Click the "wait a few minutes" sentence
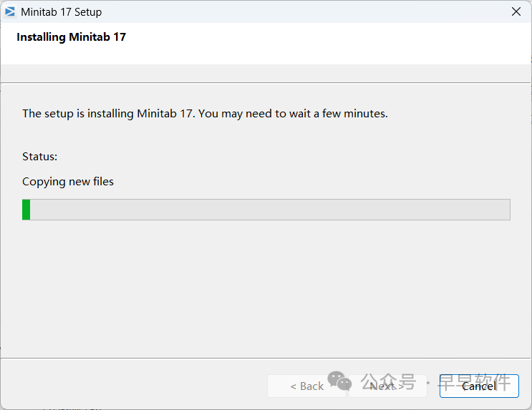This screenshot has height=410, width=532. coord(338,113)
